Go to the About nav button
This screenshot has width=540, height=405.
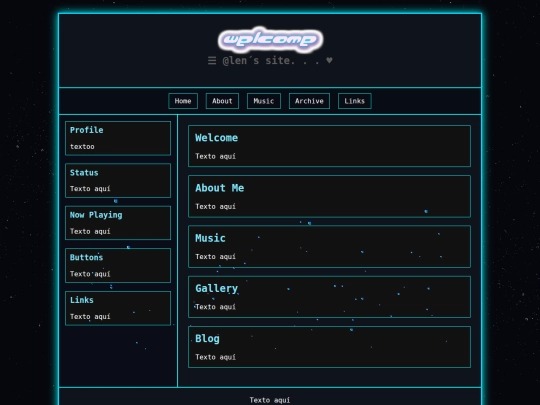tap(222, 101)
